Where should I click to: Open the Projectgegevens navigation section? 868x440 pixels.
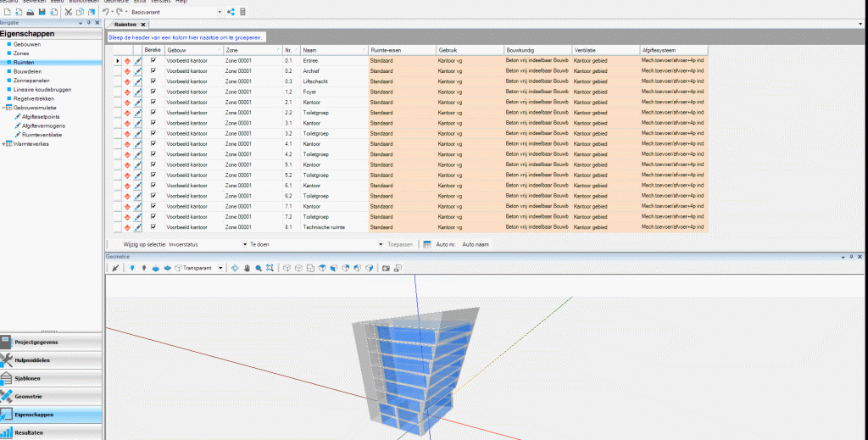pos(51,342)
